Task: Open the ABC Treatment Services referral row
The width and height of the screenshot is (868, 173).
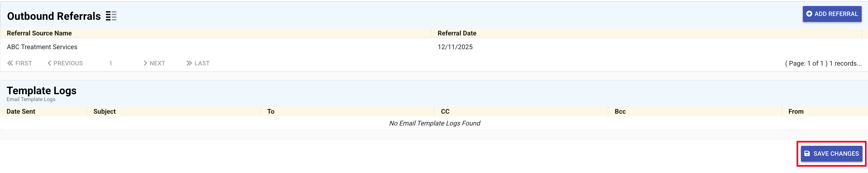Action: (x=42, y=47)
